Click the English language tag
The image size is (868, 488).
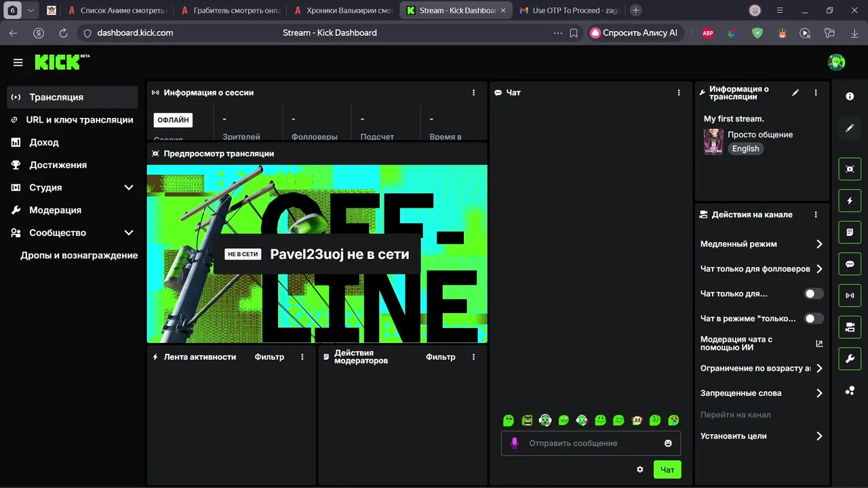pos(745,148)
